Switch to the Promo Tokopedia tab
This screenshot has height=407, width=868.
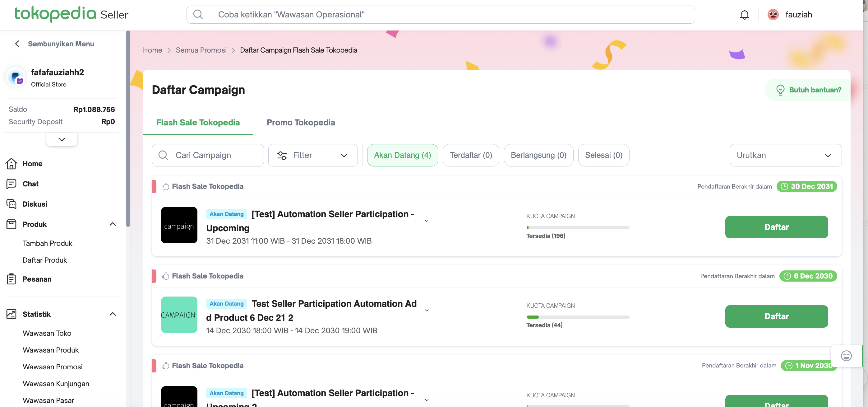(301, 122)
